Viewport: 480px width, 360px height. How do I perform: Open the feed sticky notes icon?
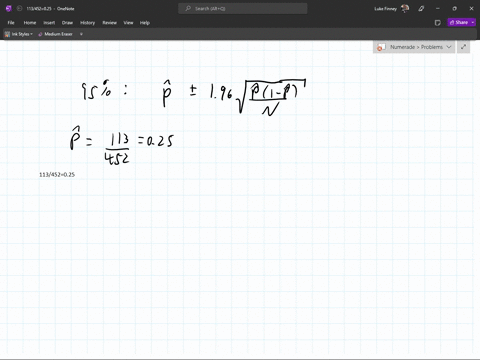[438, 23]
